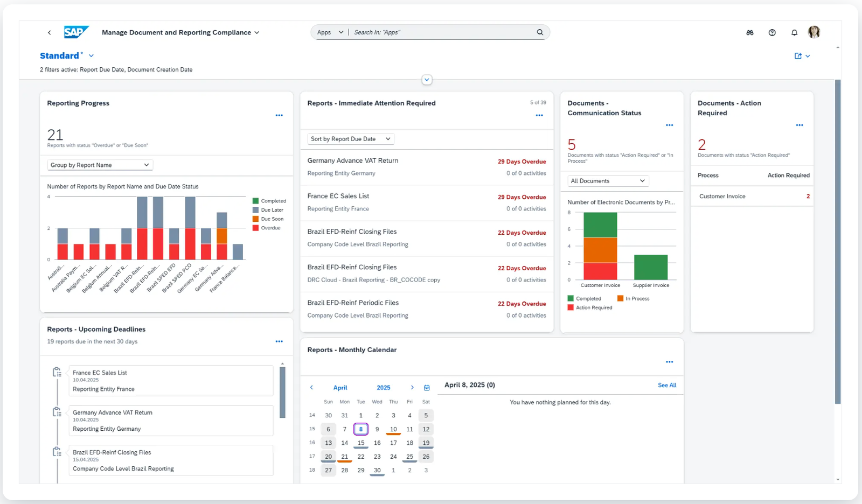Open the help question mark icon

tap(772, 33)
